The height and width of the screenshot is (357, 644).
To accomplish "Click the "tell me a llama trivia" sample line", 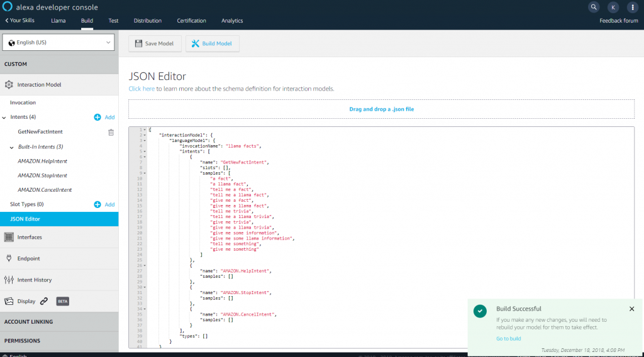I will point(241,217).
